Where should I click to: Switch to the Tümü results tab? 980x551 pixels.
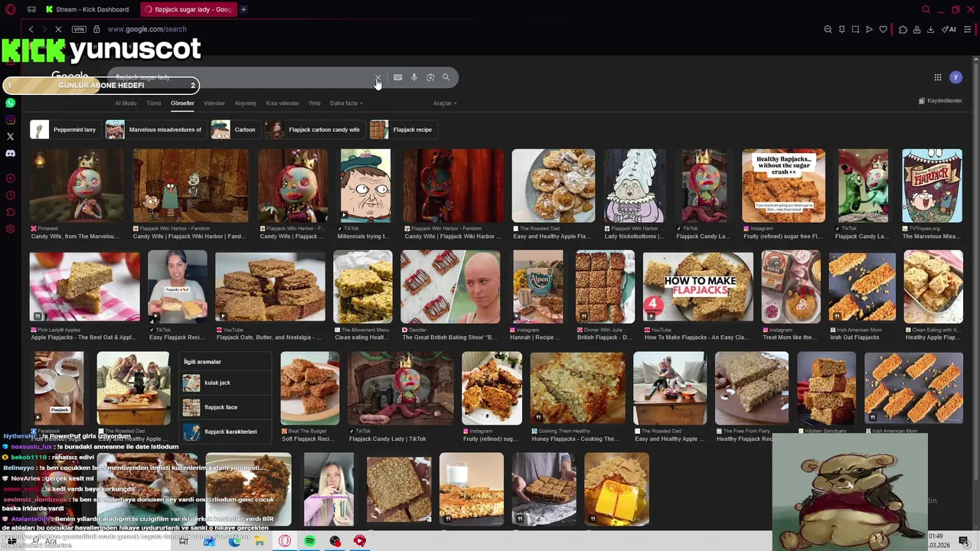154,103
